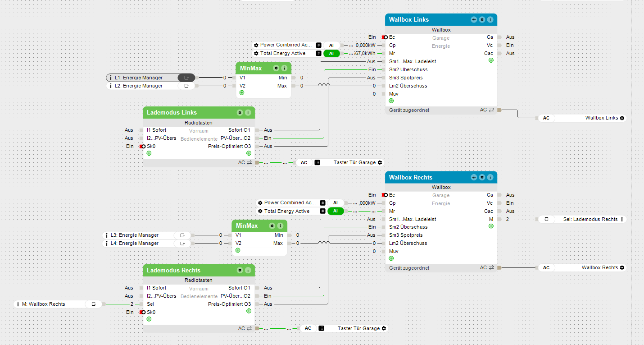644x345 pixels.
Task: Show info for the MinMax block fed by L3
Action: [x=279, y=225]
